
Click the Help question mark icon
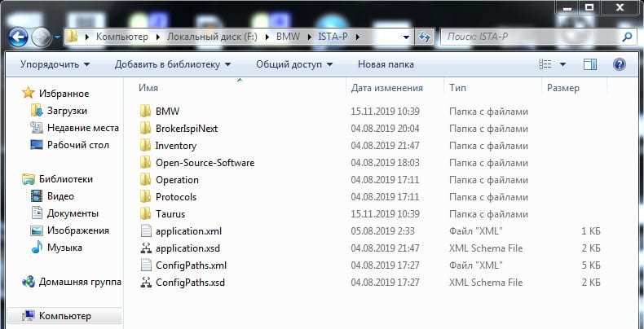(619, 64)
